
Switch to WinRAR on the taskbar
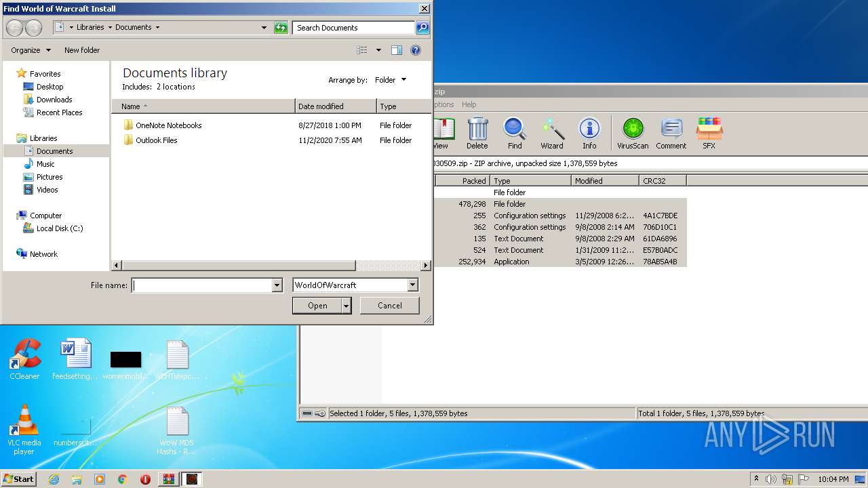[168, 479]
